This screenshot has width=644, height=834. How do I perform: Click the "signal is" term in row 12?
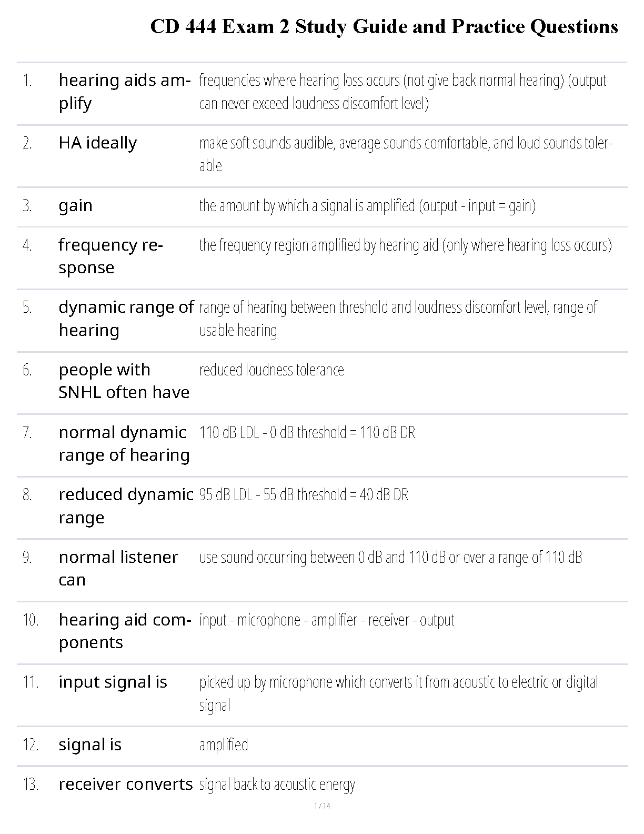(x=90, y=744)
